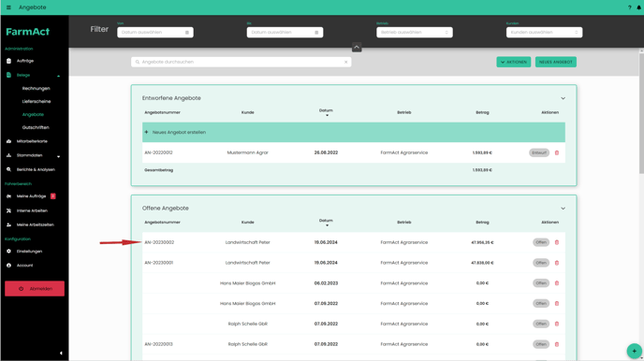Collapse the sidebar with the arrow icon
The width and height of the screenshot is (644, 361).
[61, 353]
